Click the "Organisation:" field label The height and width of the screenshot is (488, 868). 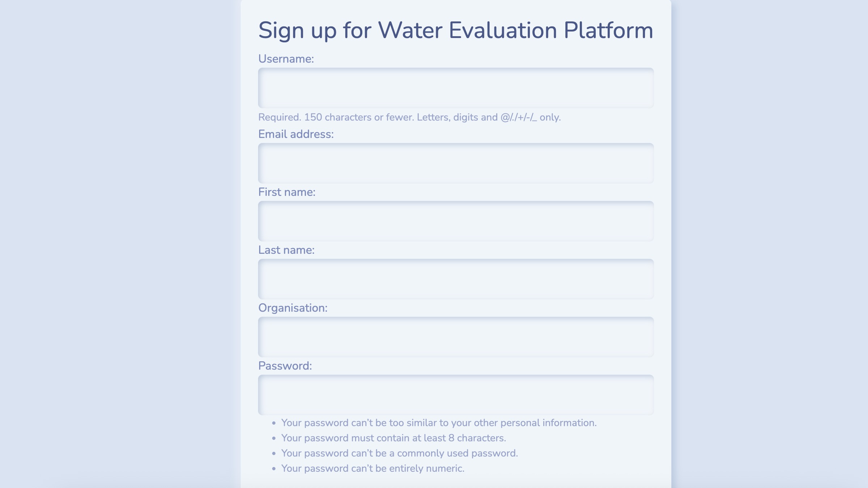[x=293, y=308]
